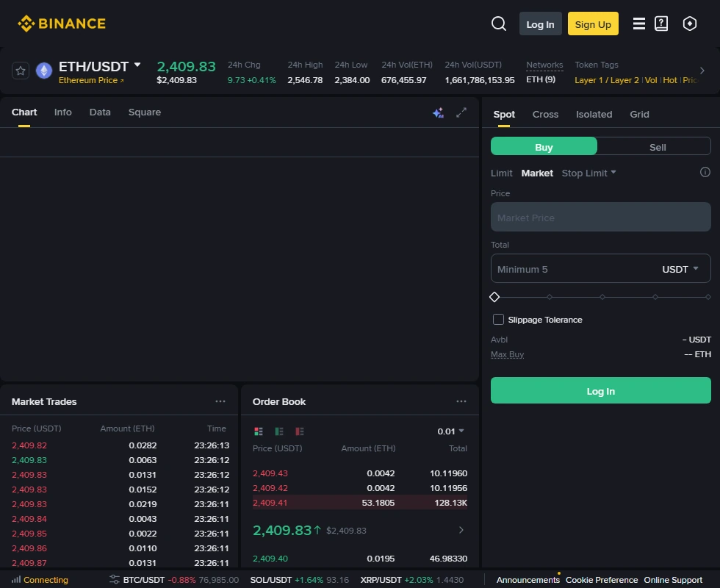
Task: Open the USDT total currency dropdown
Action: coord(680,269)
